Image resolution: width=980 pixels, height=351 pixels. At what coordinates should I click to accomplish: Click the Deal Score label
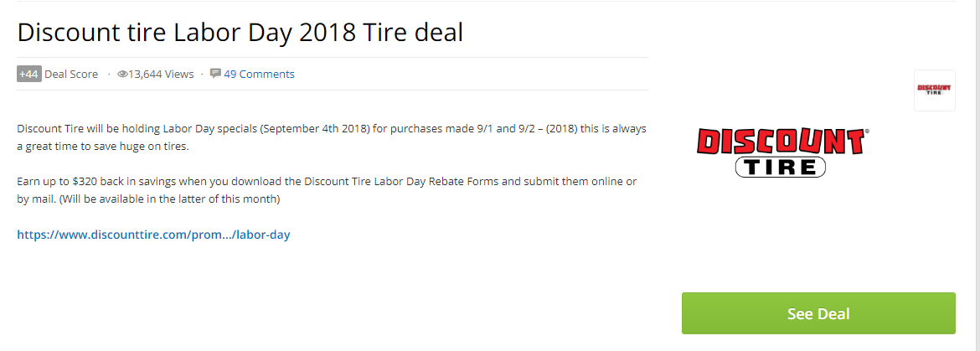click(x=71, y=74)
